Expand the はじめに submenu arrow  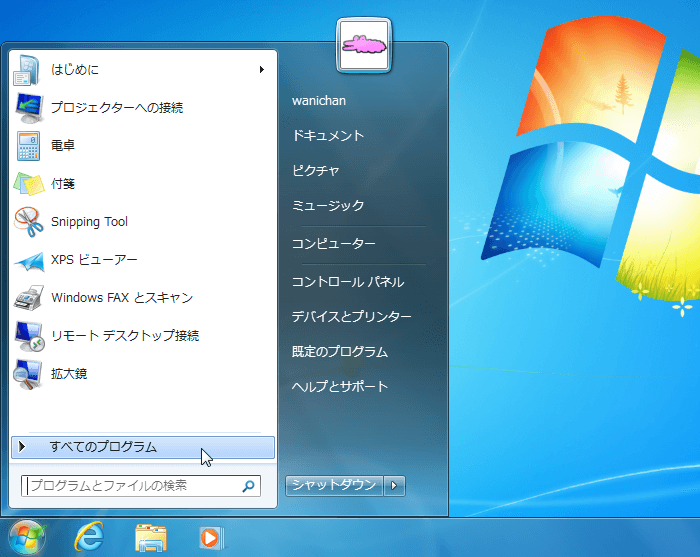(x=262, y=70)
